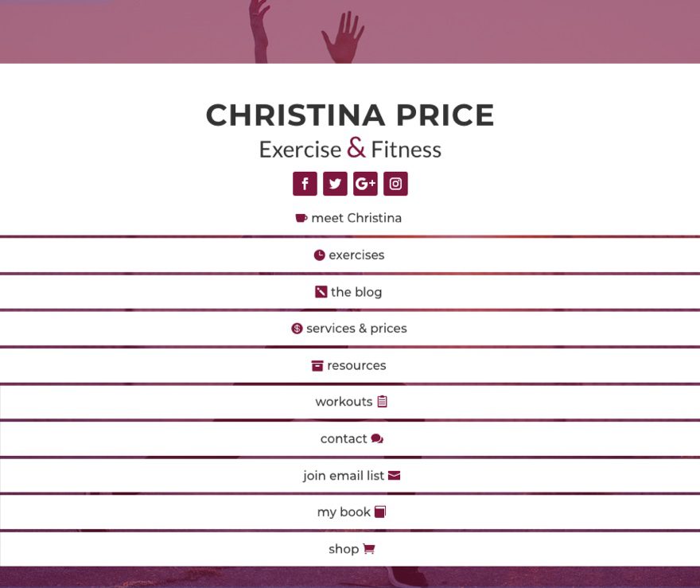Go to the exercises menu item
The height and width of the screenshot is (588, 700).
pyautogui.click(x=356, y=255)
